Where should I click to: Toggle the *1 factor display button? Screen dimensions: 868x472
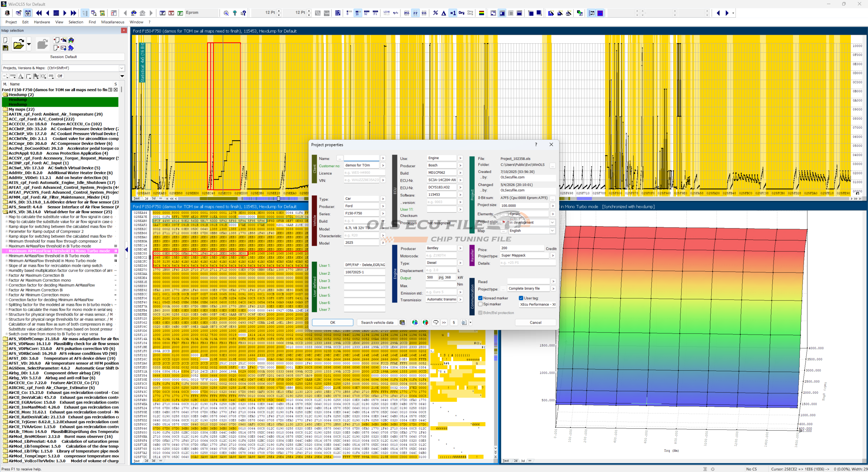(453, 13)
